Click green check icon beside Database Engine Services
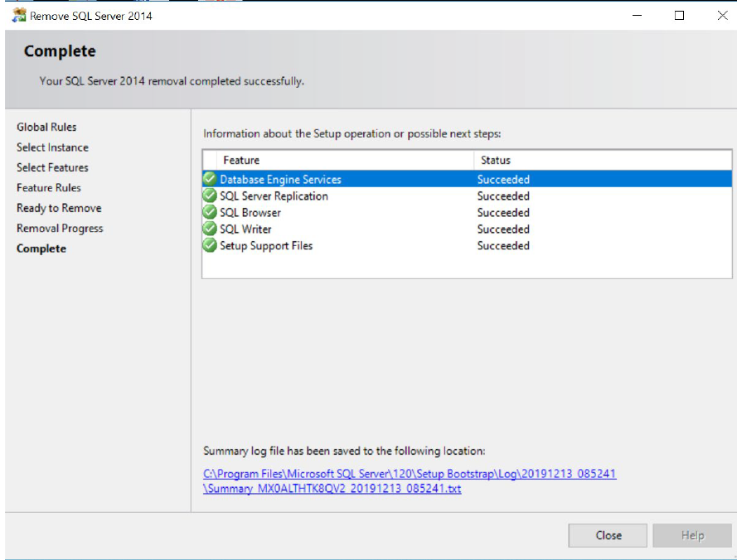This screenshot has width=737, height=560. [210, 179]
